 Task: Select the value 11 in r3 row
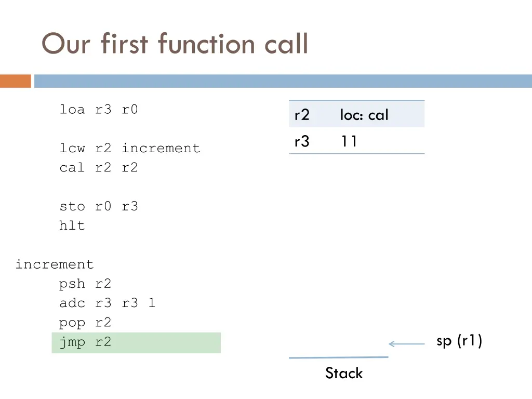tap(349, 141)
